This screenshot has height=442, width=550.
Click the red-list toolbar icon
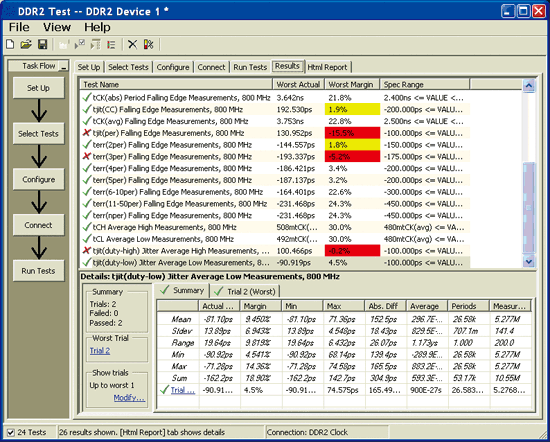click(x=111, y=45)
